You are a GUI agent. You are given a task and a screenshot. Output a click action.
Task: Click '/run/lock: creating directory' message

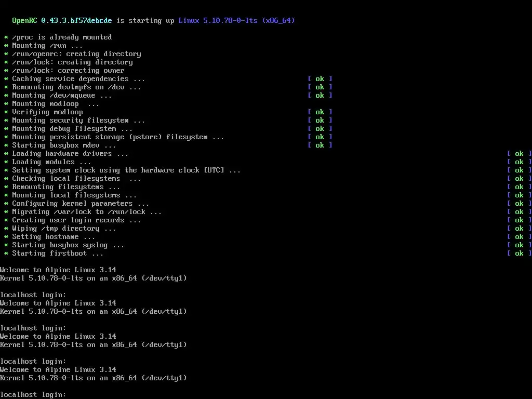coord(72,62)
